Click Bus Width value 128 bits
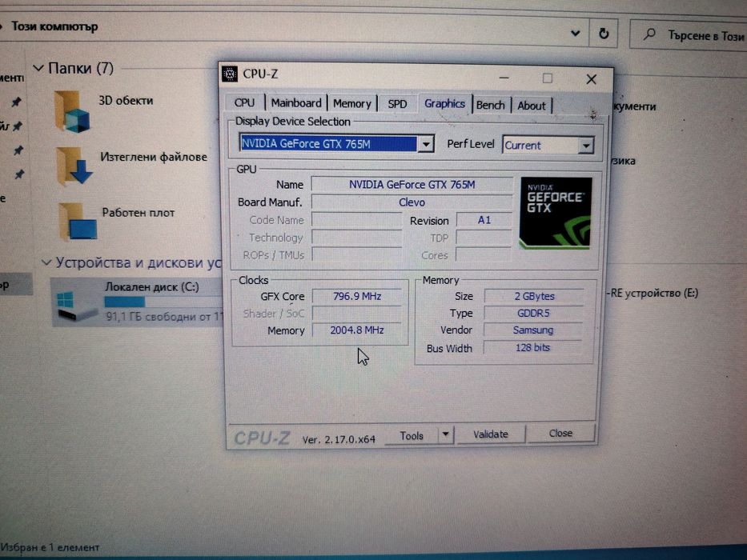The image size is (747, 560). 532,348
